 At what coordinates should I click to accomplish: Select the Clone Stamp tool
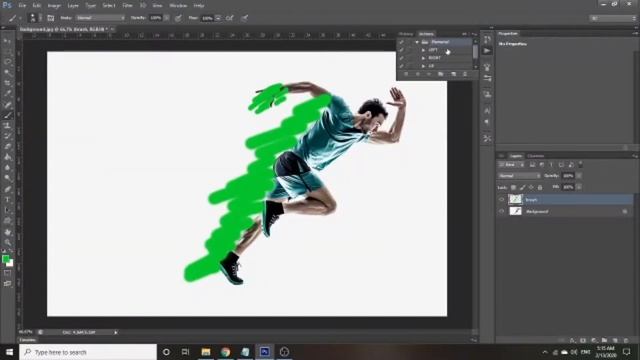click(x=7, y=125)
